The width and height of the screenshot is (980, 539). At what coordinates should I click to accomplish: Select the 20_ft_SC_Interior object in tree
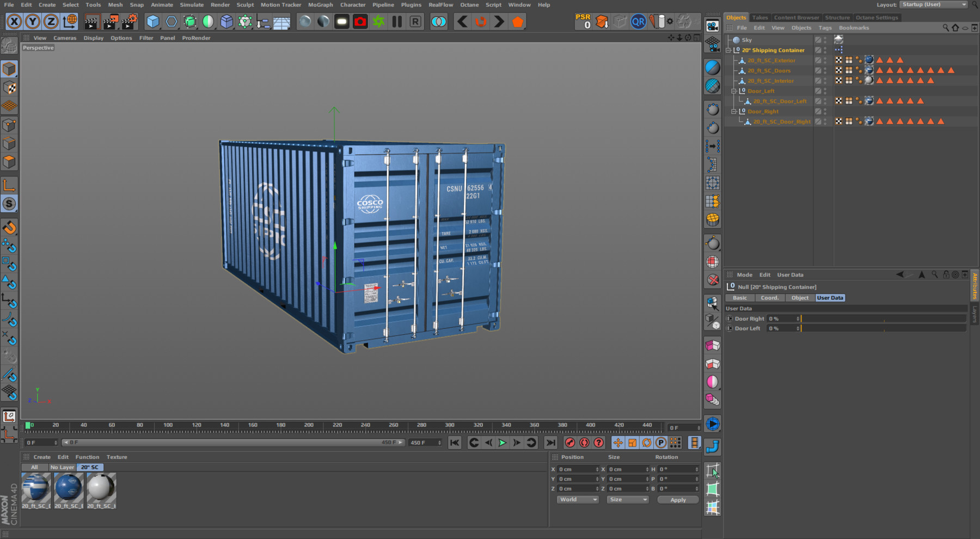(770, 81)
